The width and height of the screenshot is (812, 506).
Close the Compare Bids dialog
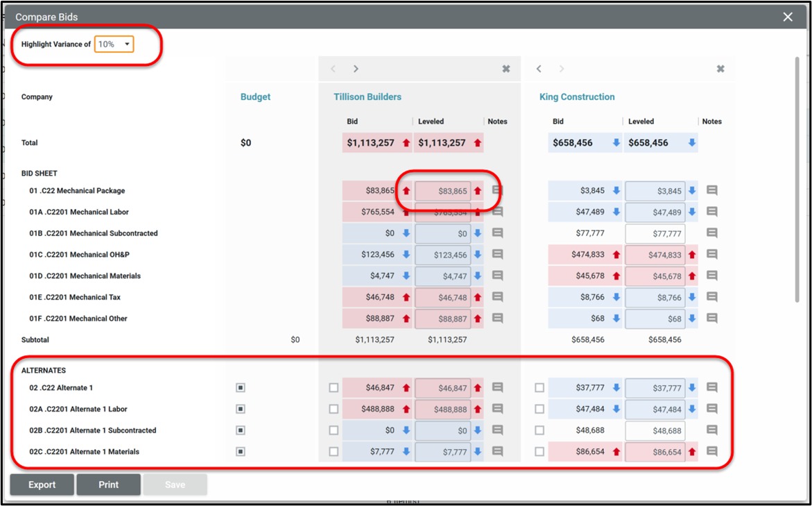(x=788, y=17)
